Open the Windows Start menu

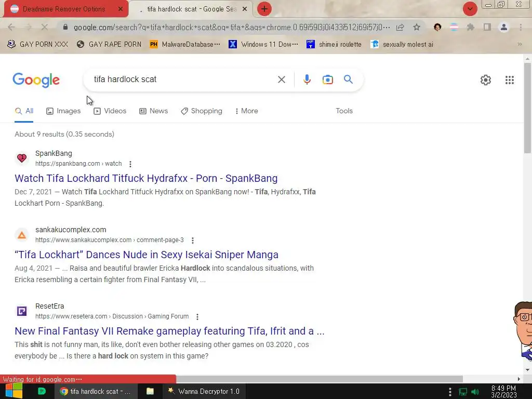(x=14, y=391)
